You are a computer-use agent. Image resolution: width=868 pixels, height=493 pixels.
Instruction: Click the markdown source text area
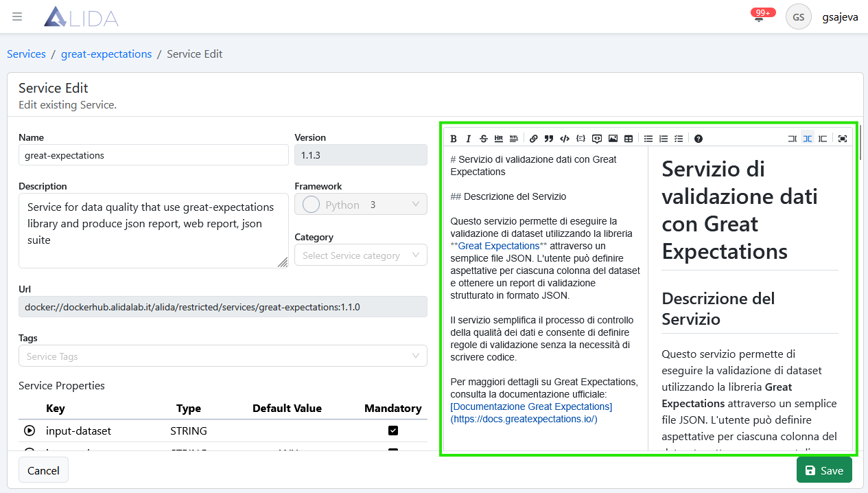(546, 299)
